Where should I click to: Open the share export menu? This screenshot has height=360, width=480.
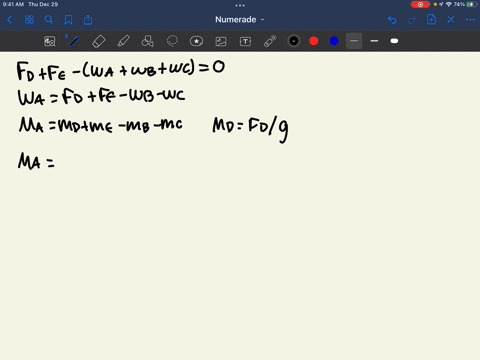pos(88,20)
